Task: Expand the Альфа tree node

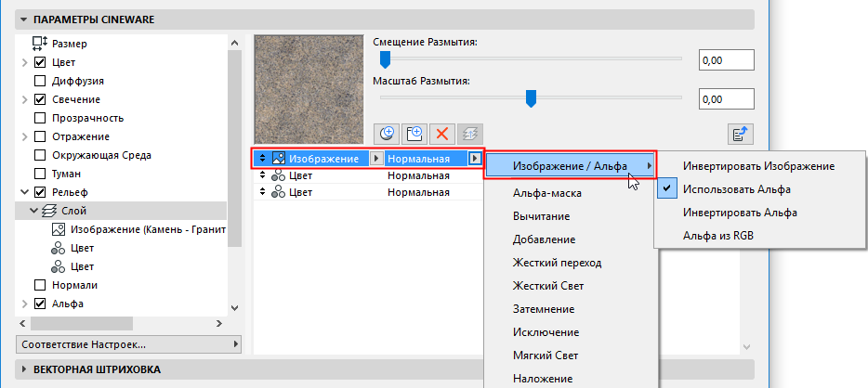Action: tap(24, 304)
